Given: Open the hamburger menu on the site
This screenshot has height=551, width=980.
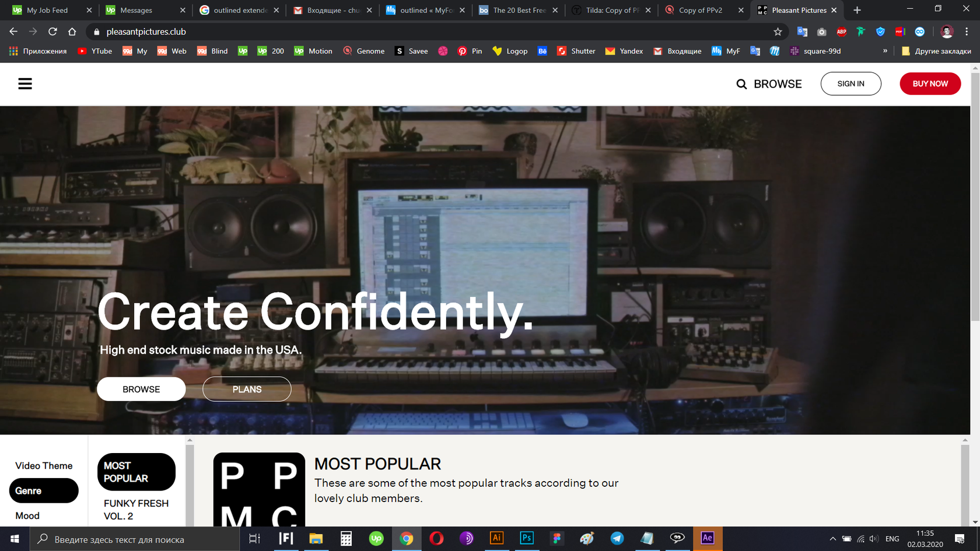Looking at the screenshot, I should click(x=25, y=84).
